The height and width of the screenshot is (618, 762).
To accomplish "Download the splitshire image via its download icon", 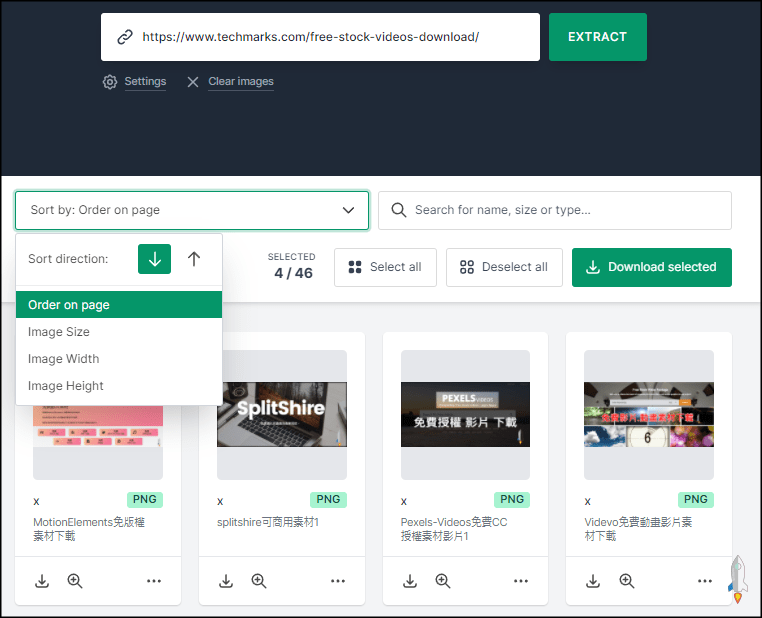I will pos(226,581).
